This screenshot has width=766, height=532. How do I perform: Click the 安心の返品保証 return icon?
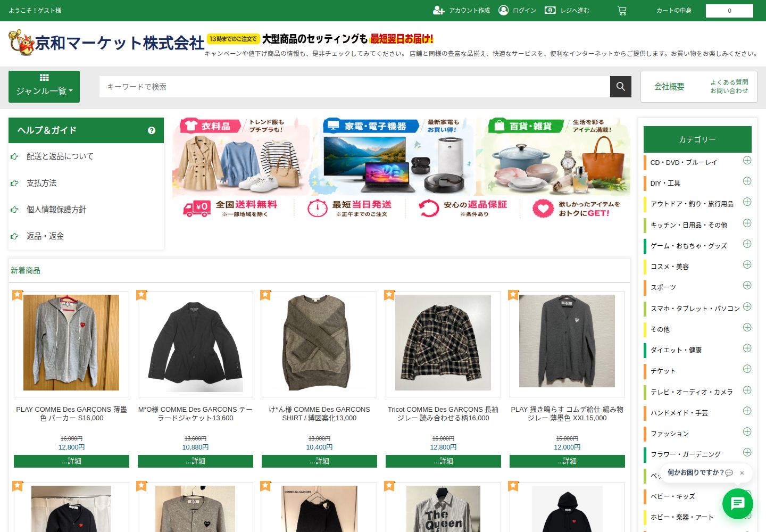click(x=429, y=208)
